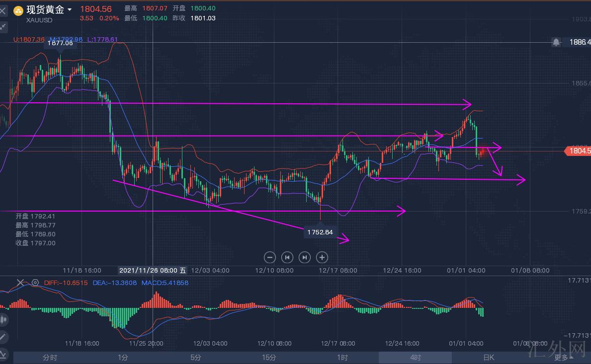Open the 现货黄金 symbol dropdown

[x=70, y=9]
